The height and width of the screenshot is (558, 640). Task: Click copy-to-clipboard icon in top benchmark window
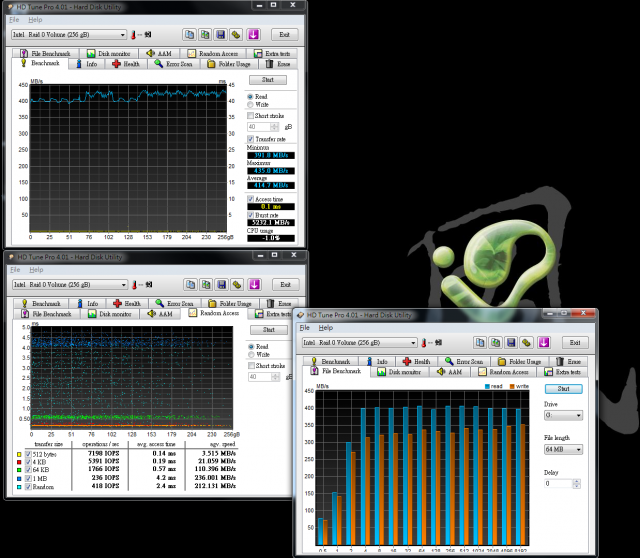pos(189,35)
